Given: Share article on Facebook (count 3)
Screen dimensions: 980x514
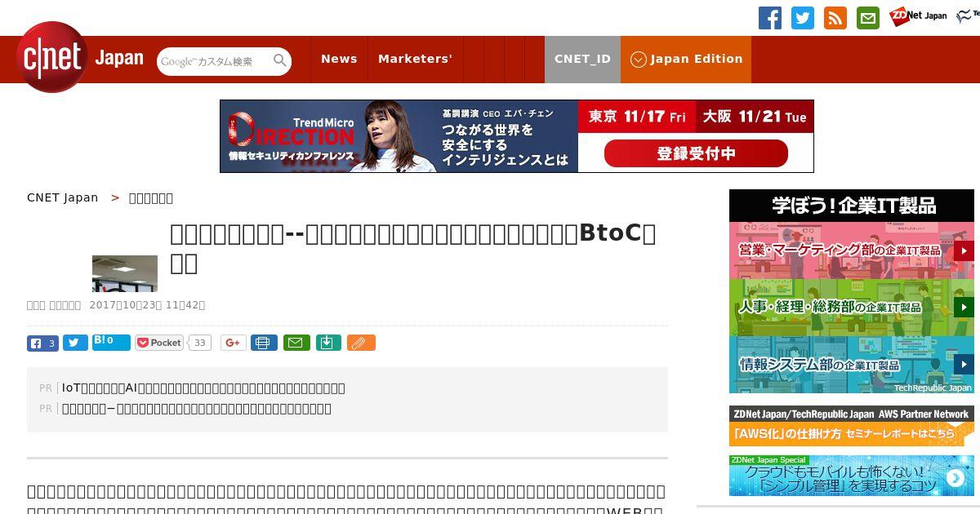Looking at the screenshot, I should [42, 343].
